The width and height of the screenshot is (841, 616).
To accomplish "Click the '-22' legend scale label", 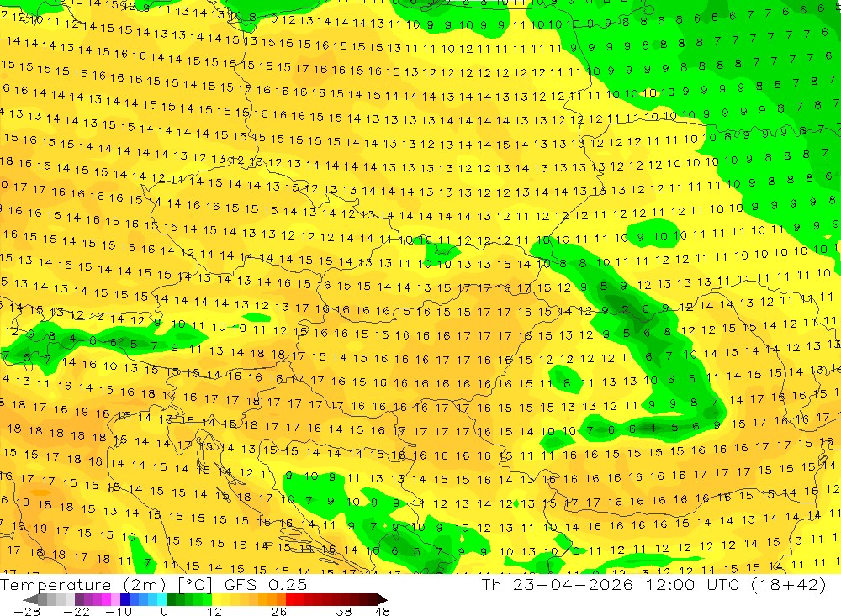I will [77, 611].
